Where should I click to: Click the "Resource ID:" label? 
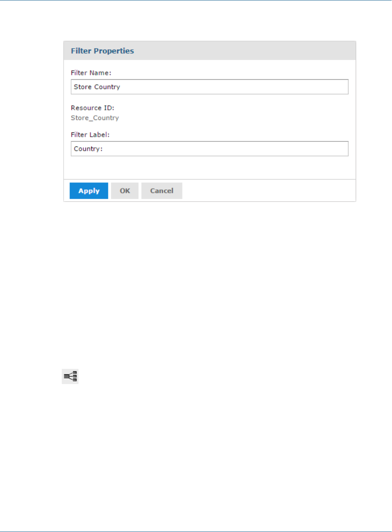coord(92,108)
